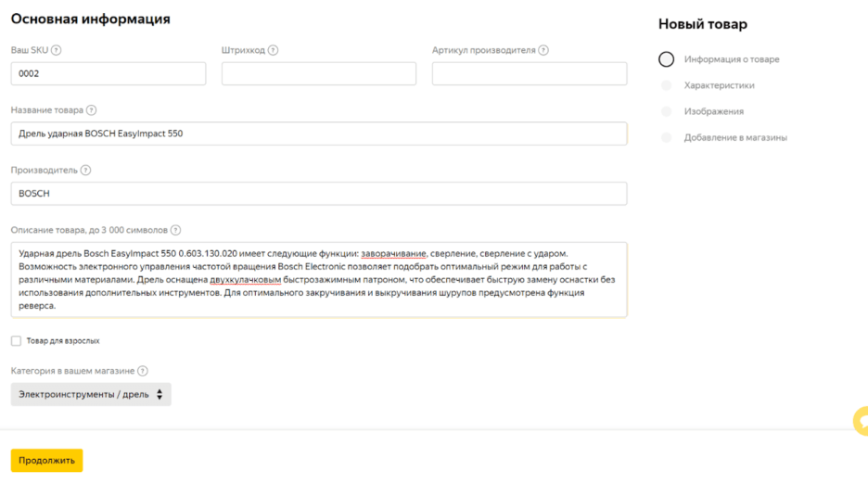
Task: Click inside the product description text area
Action: (318, 279)
